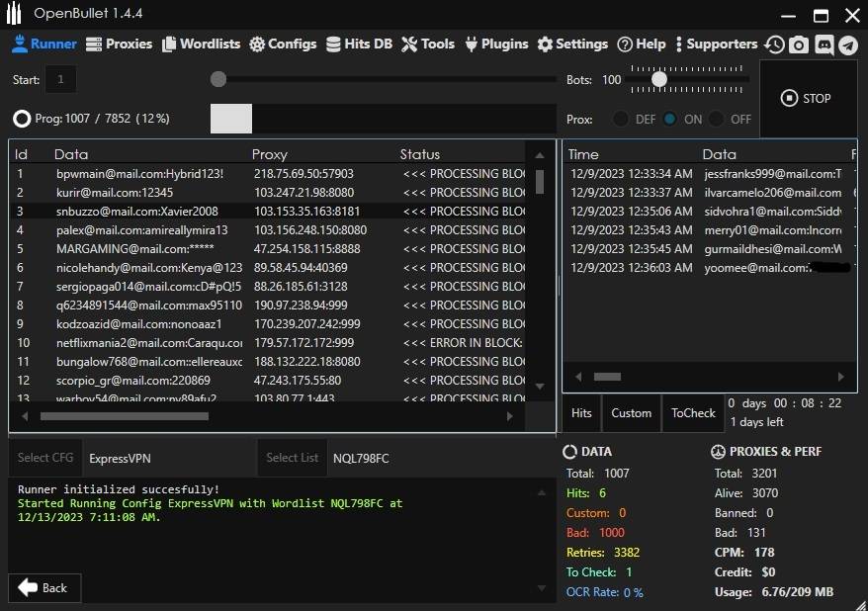
Task: Switch to the Proxies tab
Action: pos(120,44)
